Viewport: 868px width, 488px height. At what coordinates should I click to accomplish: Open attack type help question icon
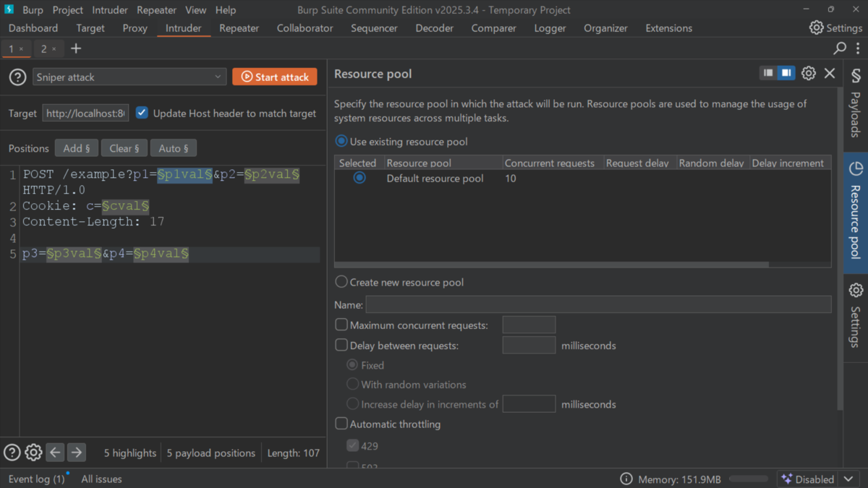17,77
